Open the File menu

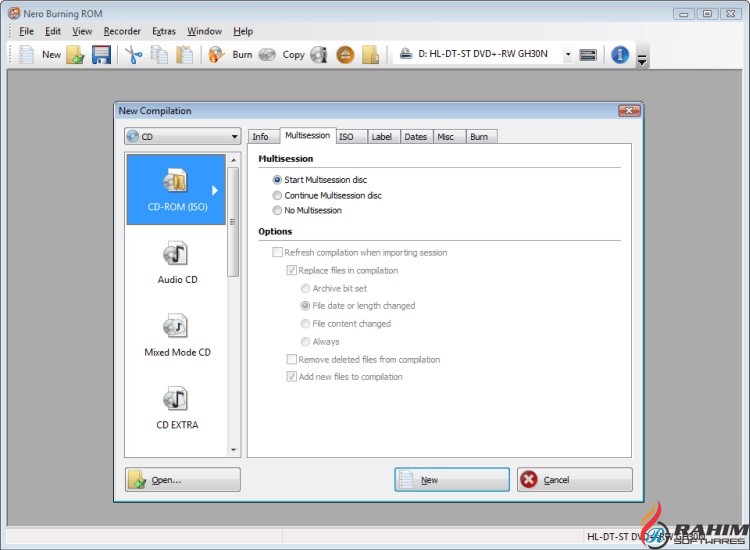pos(26,31)
